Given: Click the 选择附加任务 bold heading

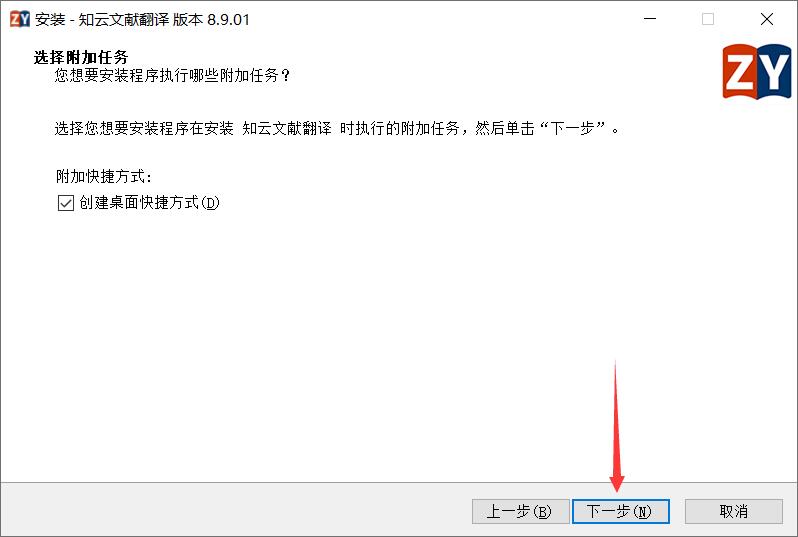Looking at the screenshot, I should [x=81, y=57].
